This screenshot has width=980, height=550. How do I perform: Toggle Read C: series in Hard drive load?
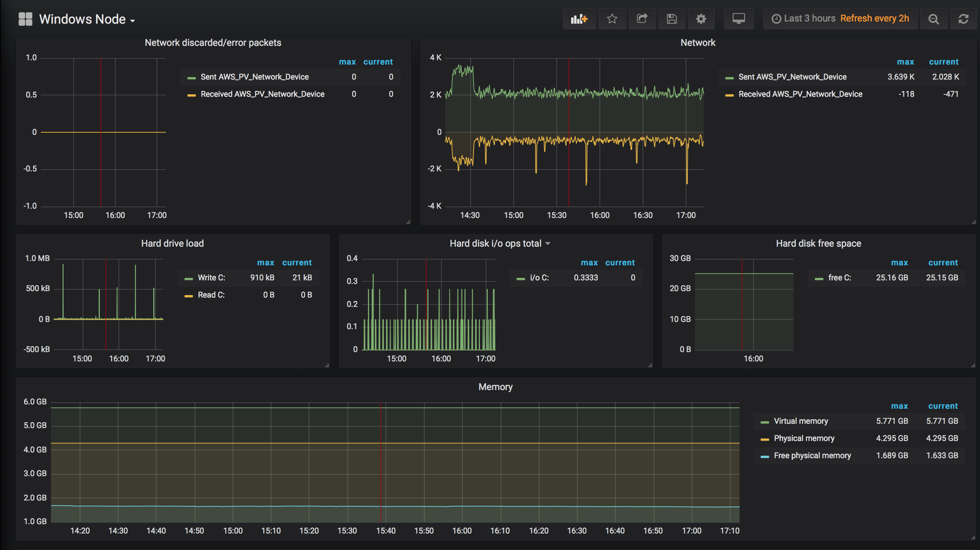pos(211,295)
